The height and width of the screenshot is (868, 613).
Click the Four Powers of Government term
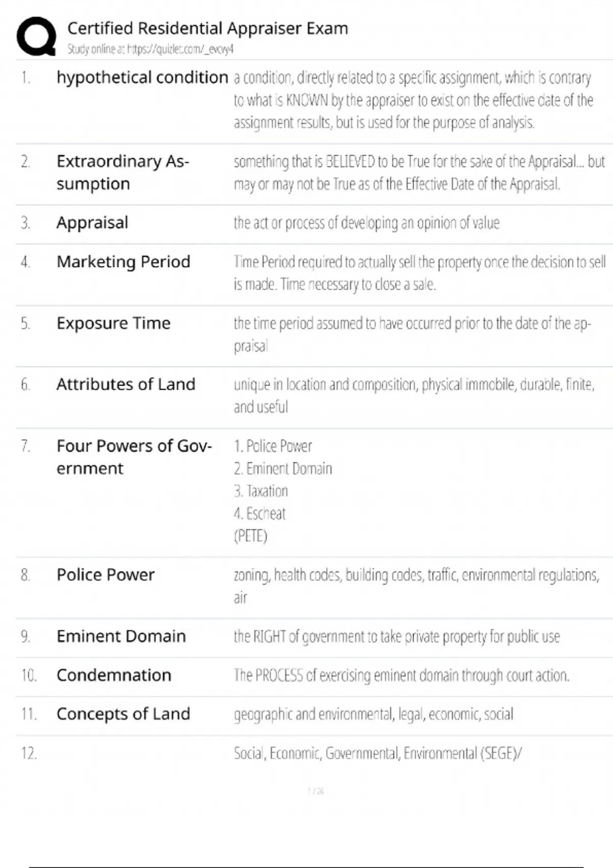pos(134,456)
